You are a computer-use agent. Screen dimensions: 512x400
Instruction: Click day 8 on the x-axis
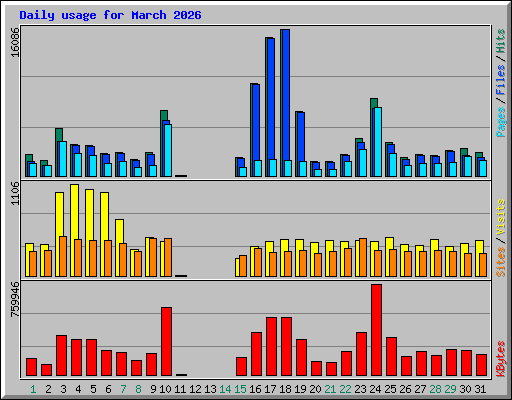[138, 389]
